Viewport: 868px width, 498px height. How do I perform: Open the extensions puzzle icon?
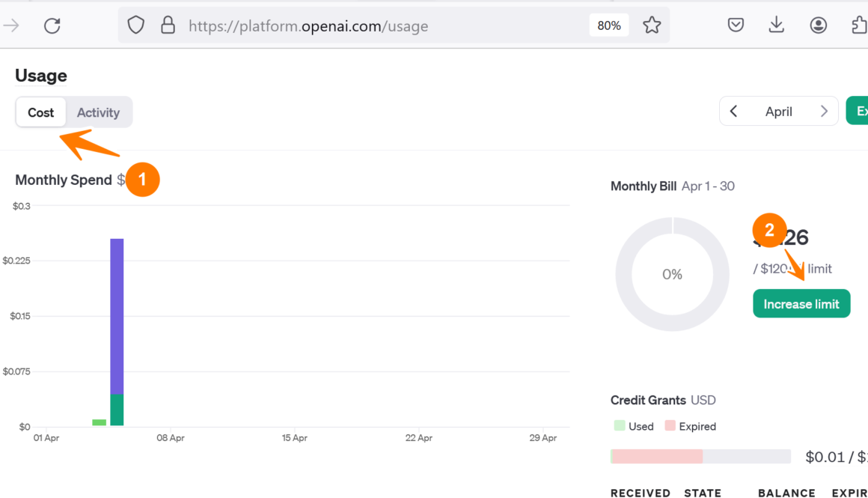pos(858,26)
